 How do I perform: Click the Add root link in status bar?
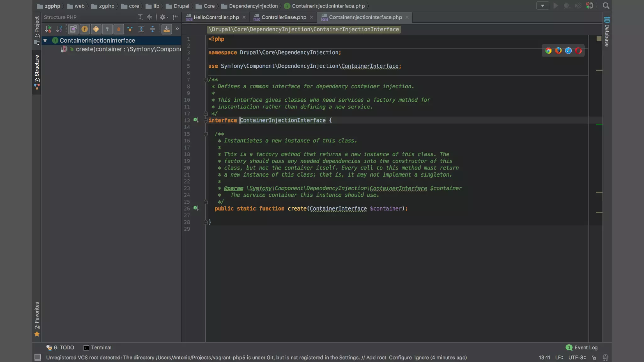(376, 358)
